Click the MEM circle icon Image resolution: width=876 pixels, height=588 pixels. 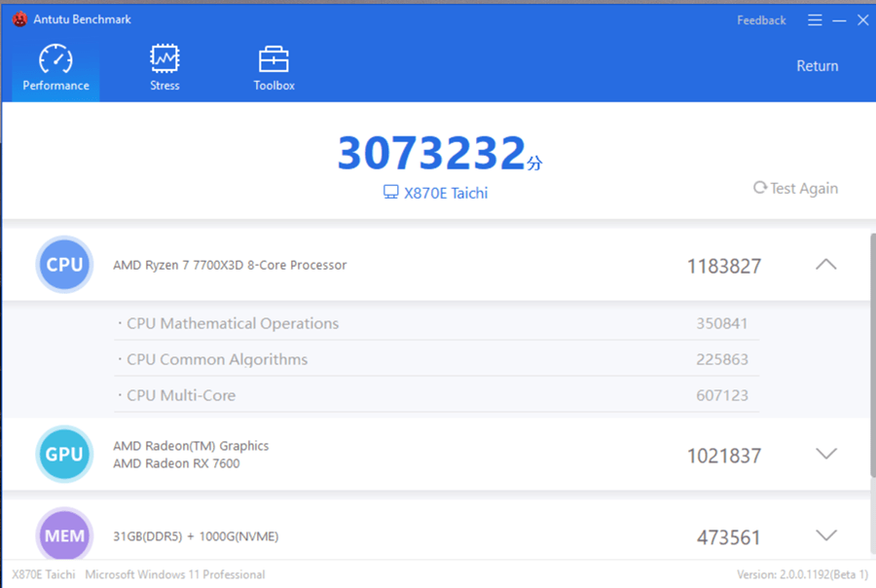tap(64, 533)
